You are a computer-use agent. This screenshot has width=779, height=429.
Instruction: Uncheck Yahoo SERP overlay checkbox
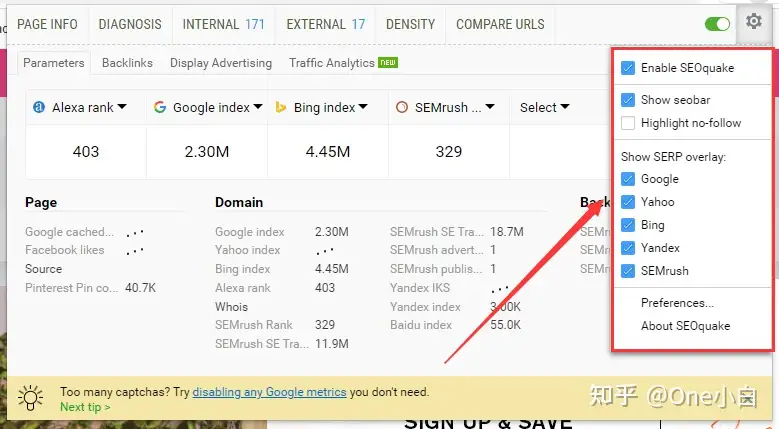coord(628,202)
